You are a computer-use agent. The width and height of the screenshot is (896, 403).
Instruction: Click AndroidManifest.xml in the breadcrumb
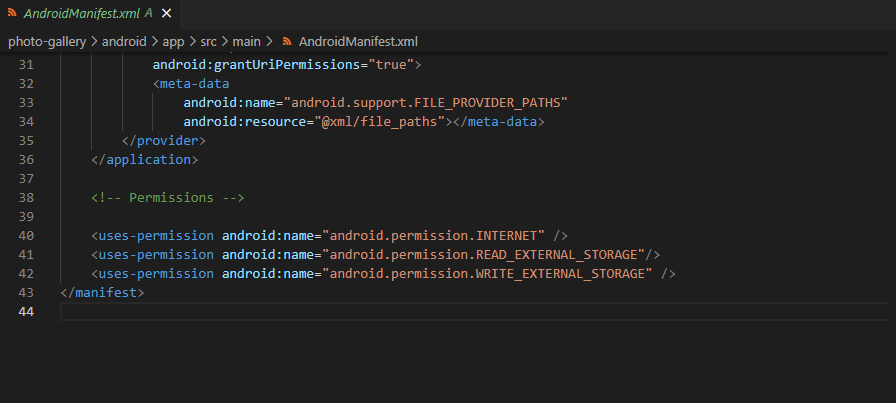[x=358, y=42]
